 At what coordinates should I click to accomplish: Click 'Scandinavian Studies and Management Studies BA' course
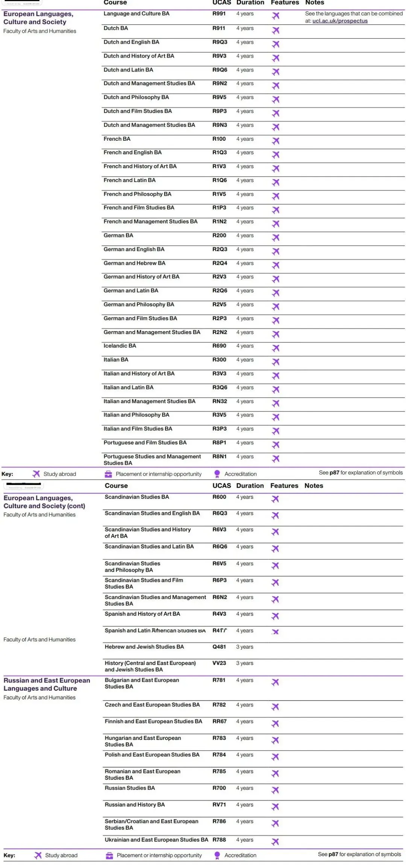155,600
